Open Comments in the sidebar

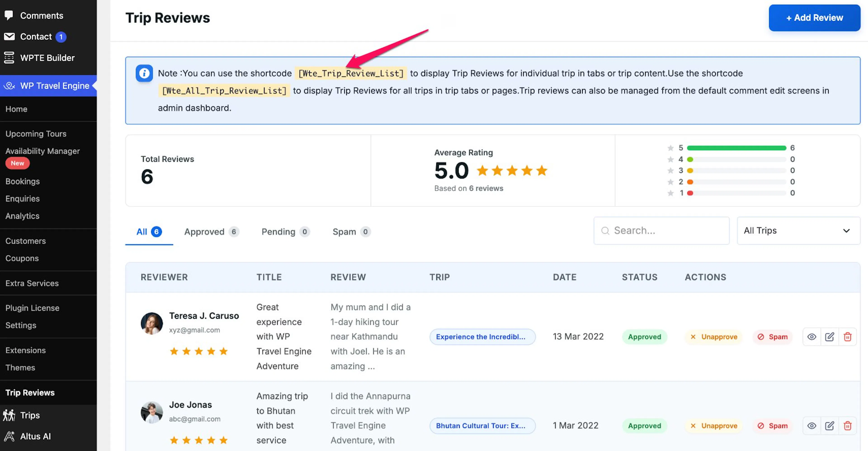pos(41,16)
